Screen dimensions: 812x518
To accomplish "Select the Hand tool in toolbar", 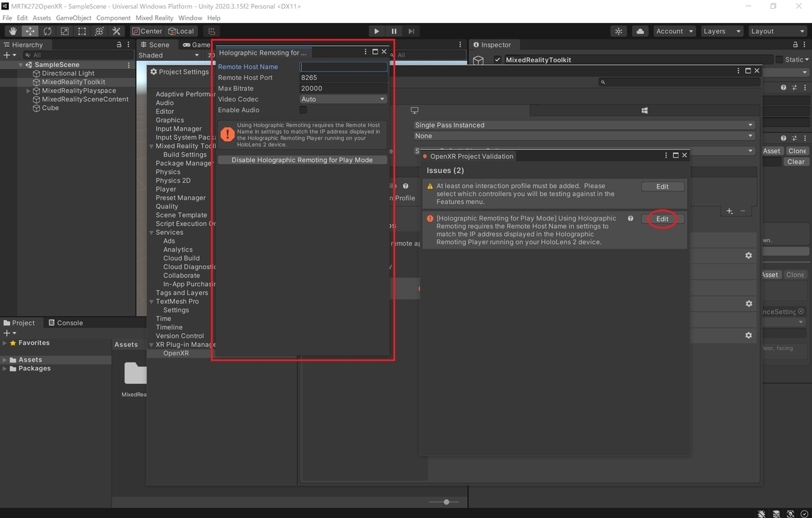I will pos(13,31).
